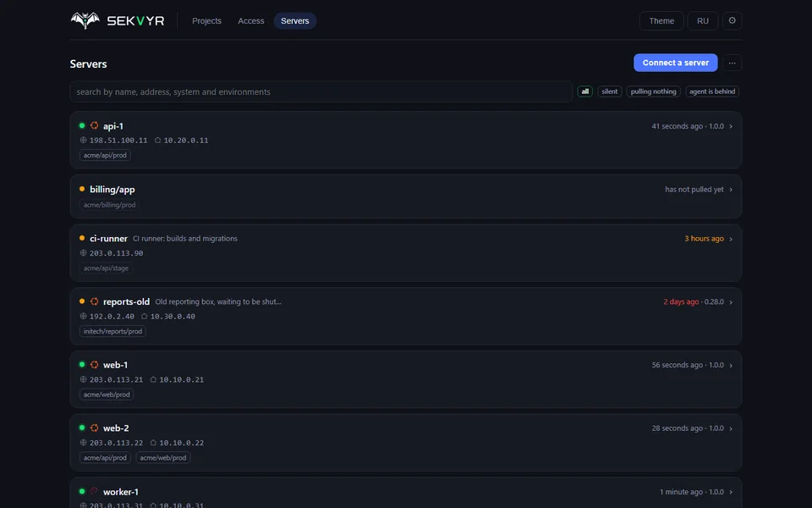
Task: Click the Debian icon beside worker-1
Action: click(x=94, y=491)
